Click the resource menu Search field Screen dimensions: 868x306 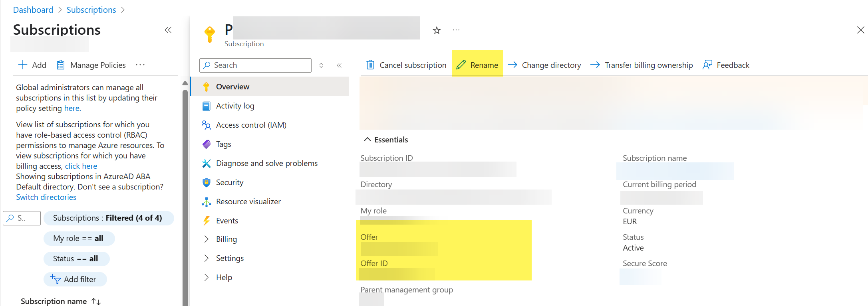point(255,65)
